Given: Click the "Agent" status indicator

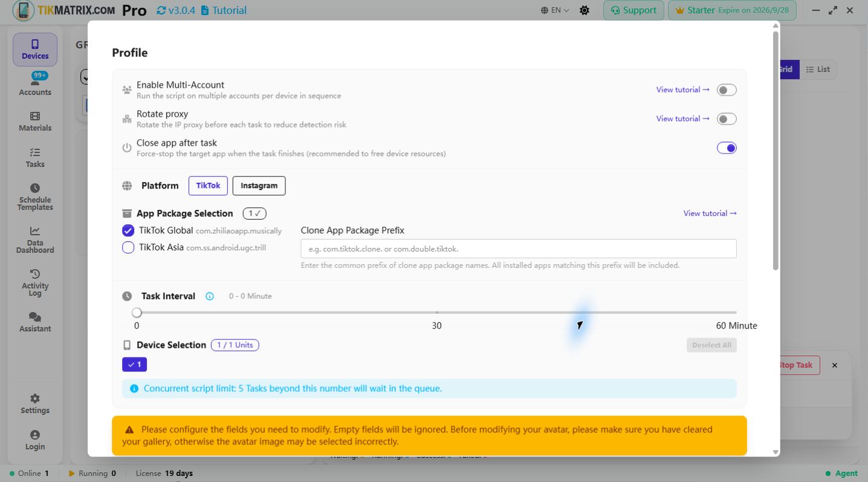Looking at the screenshot, I should tap(841, 474).
